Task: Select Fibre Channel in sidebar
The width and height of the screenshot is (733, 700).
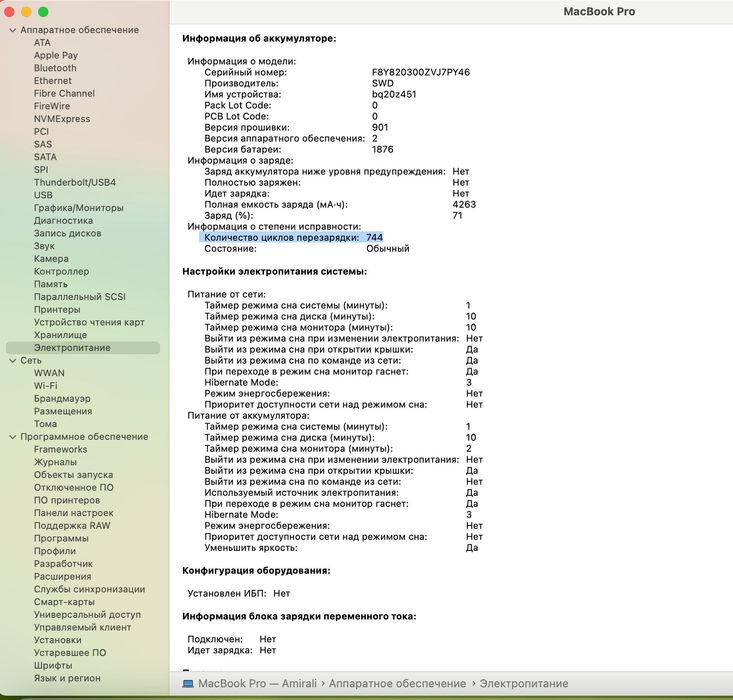Action: pyautogui.click(x=64, y=93)
